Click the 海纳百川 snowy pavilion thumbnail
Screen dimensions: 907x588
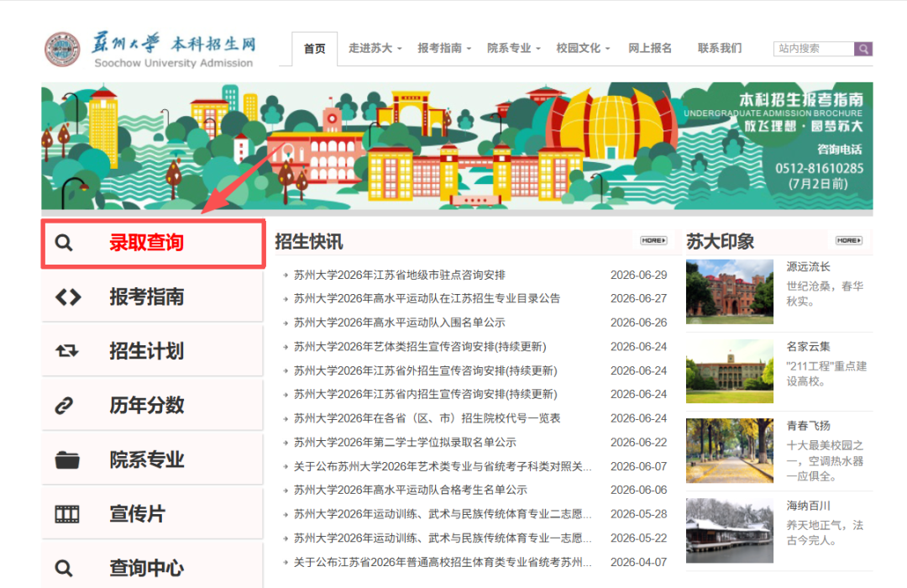coord(730,531)
